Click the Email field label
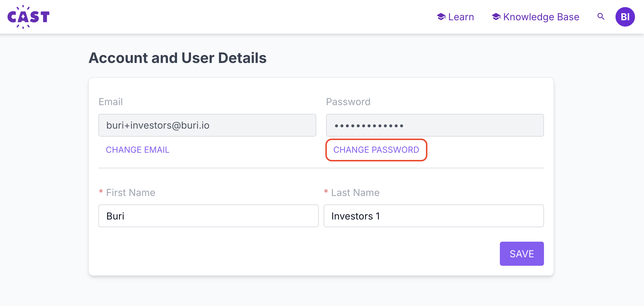644x306 pixels. click(x=110, y=102)
